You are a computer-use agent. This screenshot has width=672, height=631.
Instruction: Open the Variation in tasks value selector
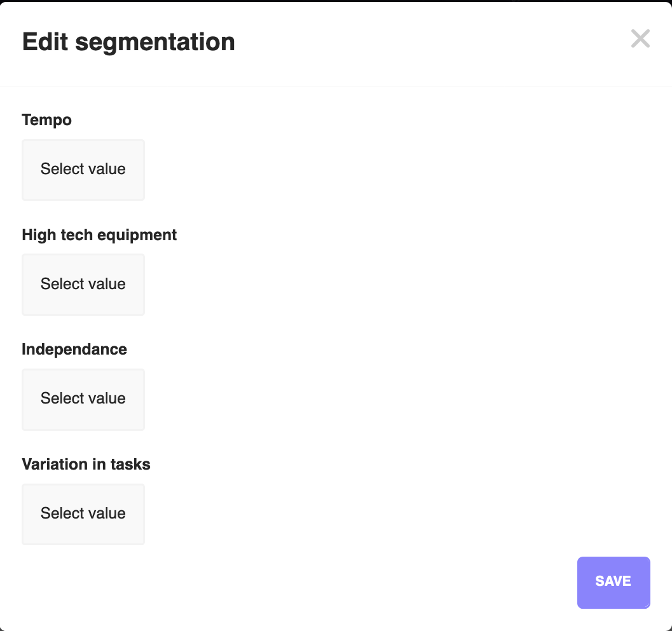[83, 513]
